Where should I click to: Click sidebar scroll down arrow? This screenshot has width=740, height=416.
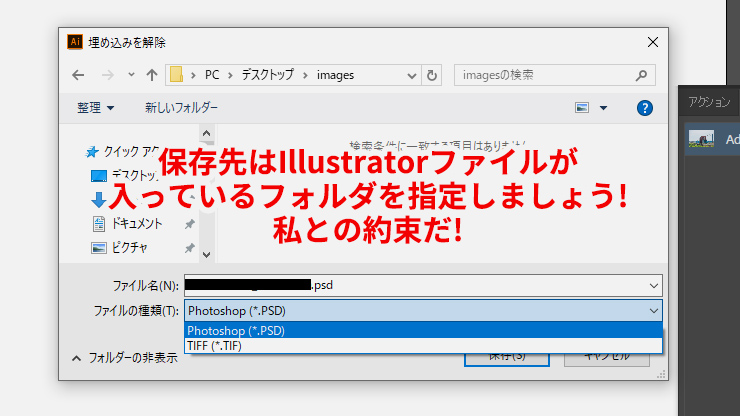[206, 255]
